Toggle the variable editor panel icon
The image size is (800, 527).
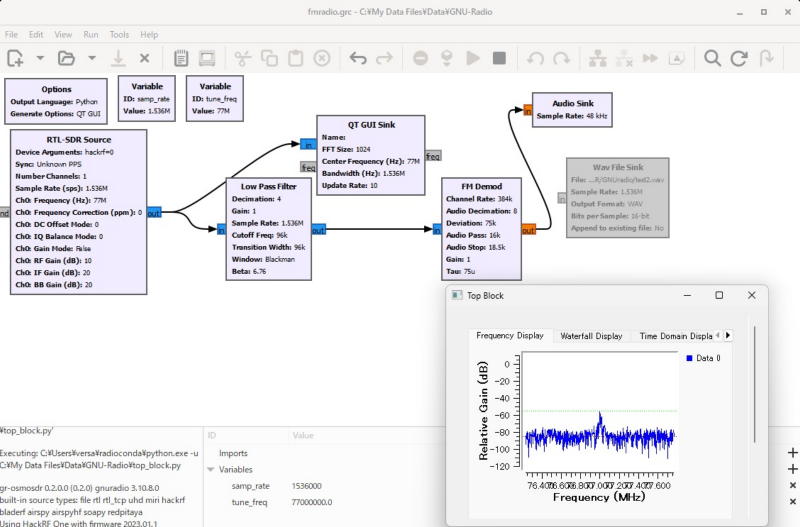click(x=181, y=58)
